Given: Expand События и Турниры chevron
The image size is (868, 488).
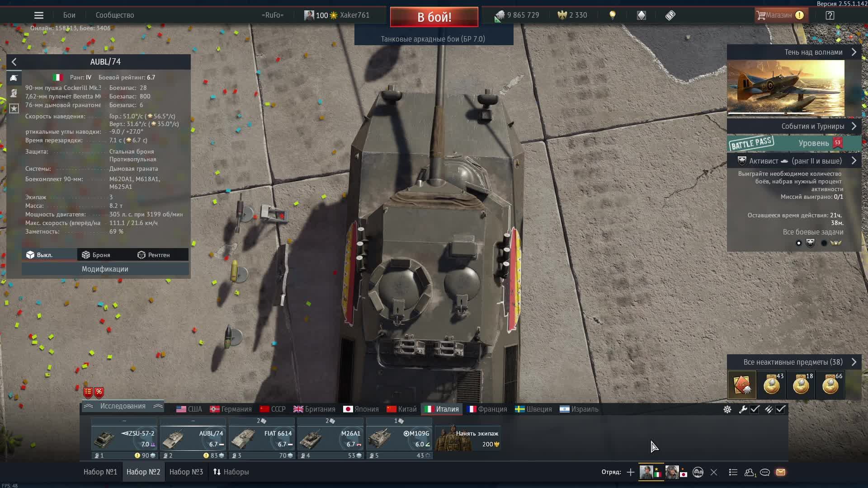Looking at the screenshot, I should tap(854, 126).
